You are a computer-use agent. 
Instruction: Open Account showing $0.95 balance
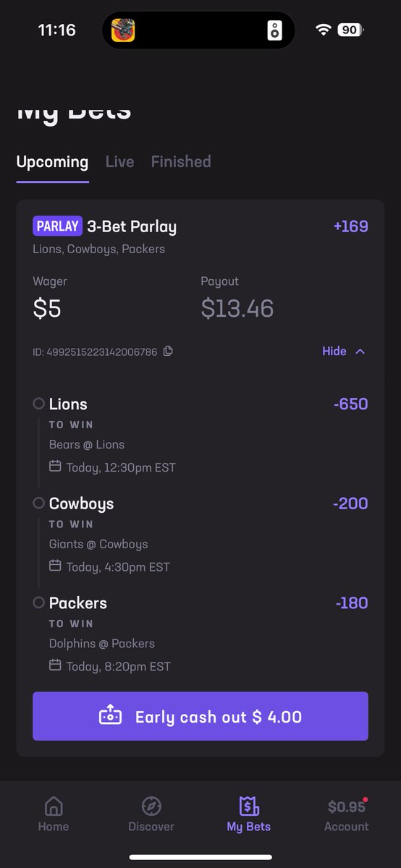click(346, 815)
